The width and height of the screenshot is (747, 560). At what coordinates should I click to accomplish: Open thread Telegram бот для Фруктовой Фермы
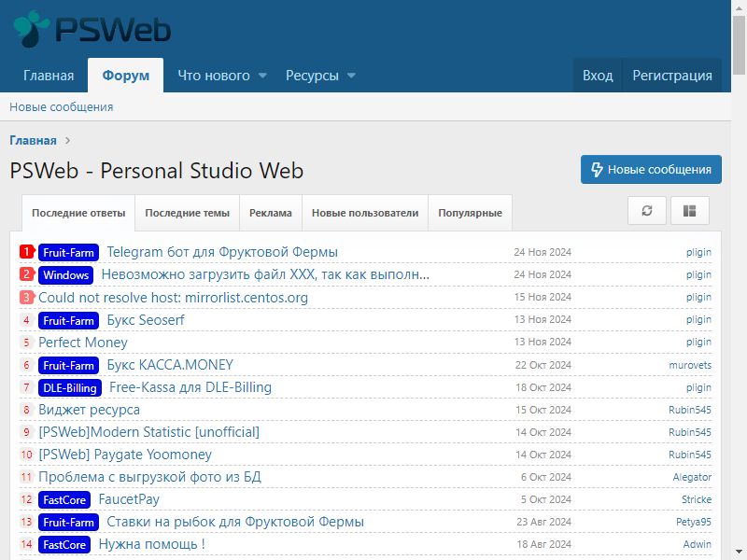222,252
